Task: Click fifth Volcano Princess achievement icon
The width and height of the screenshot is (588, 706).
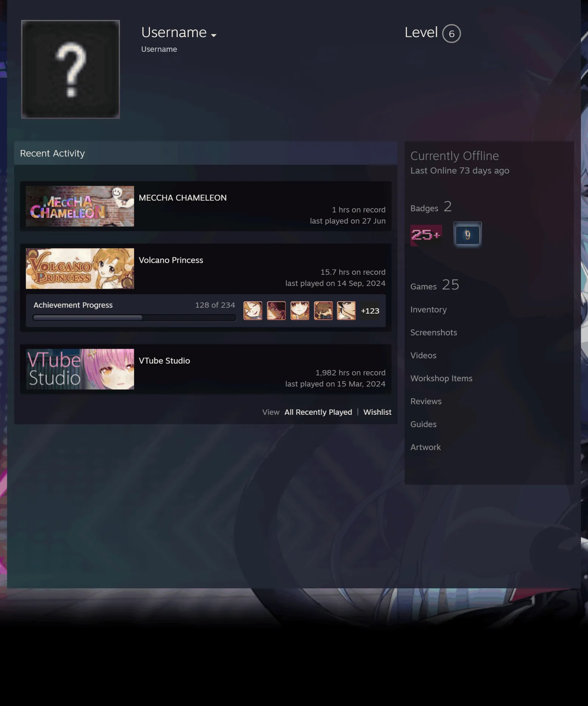Action: click(347, 311)
